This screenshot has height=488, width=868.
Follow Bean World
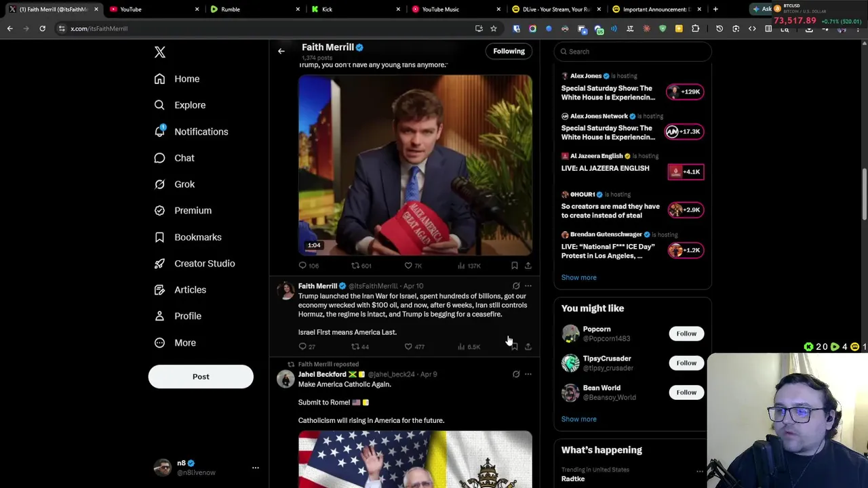[x=686, y=392]
